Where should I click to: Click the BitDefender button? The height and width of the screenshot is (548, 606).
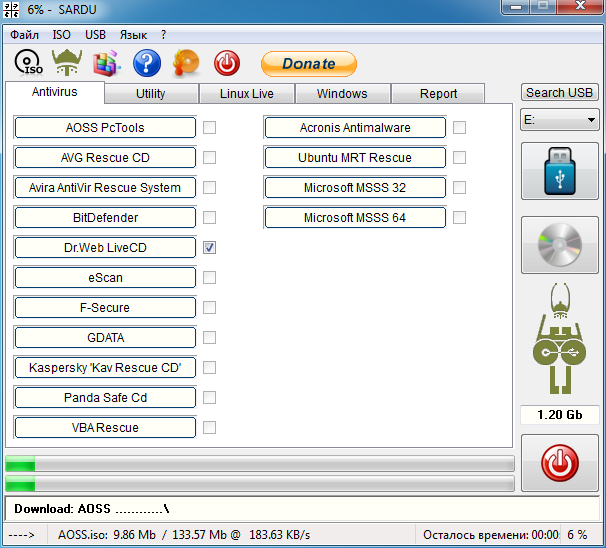[x=105, y=218]
